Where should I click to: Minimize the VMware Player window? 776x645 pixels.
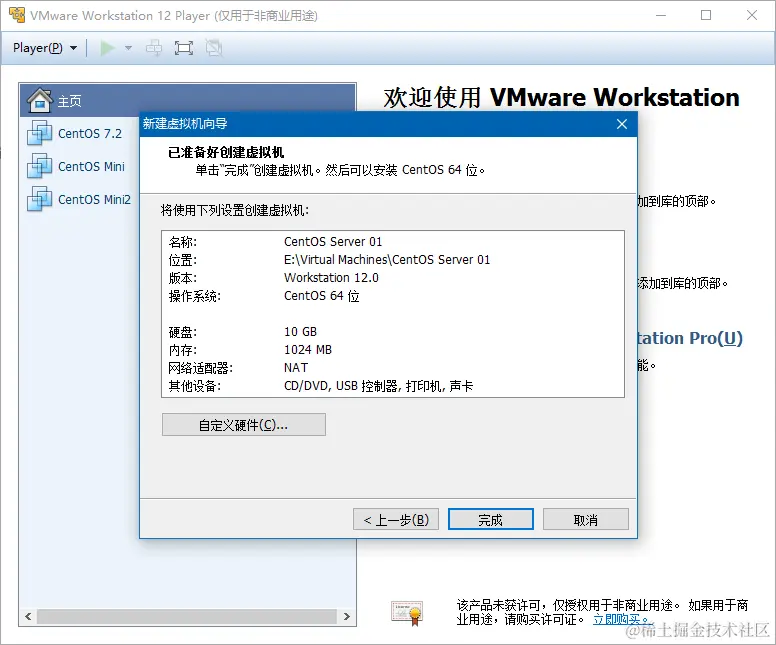(x=661, y=15)
